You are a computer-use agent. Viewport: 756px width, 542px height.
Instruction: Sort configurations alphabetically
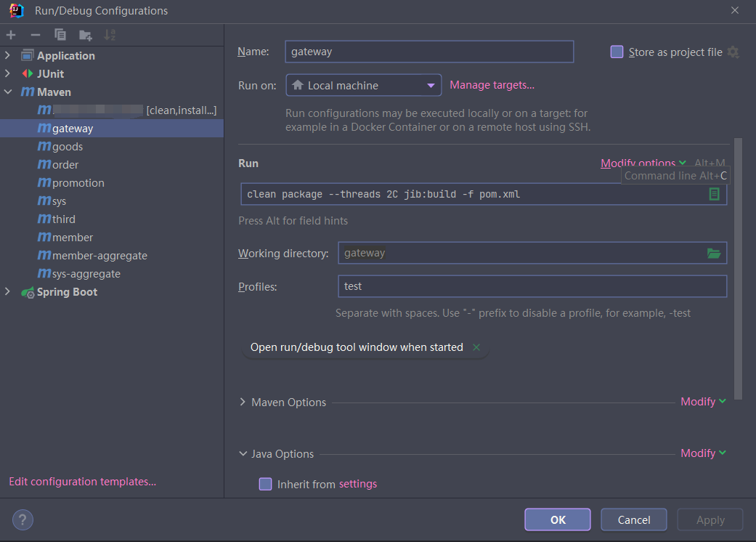pyautogui.click(x=110, y=35)
